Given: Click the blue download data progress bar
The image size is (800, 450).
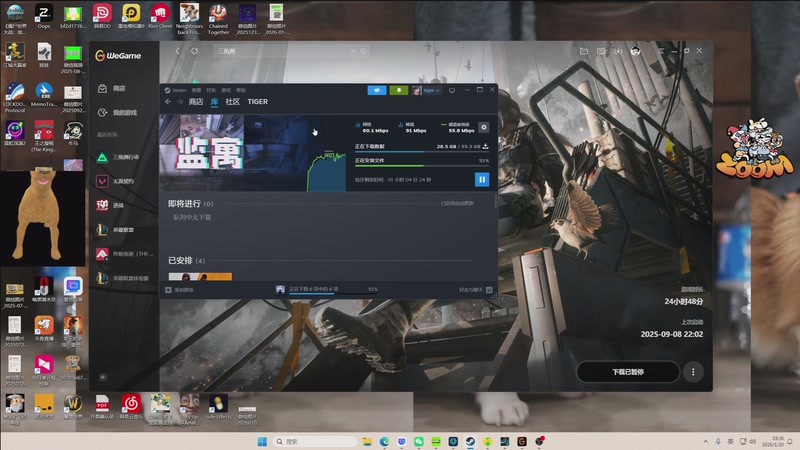Looking at the screenshot, I should pyautogui.click(x=421, y=152).
